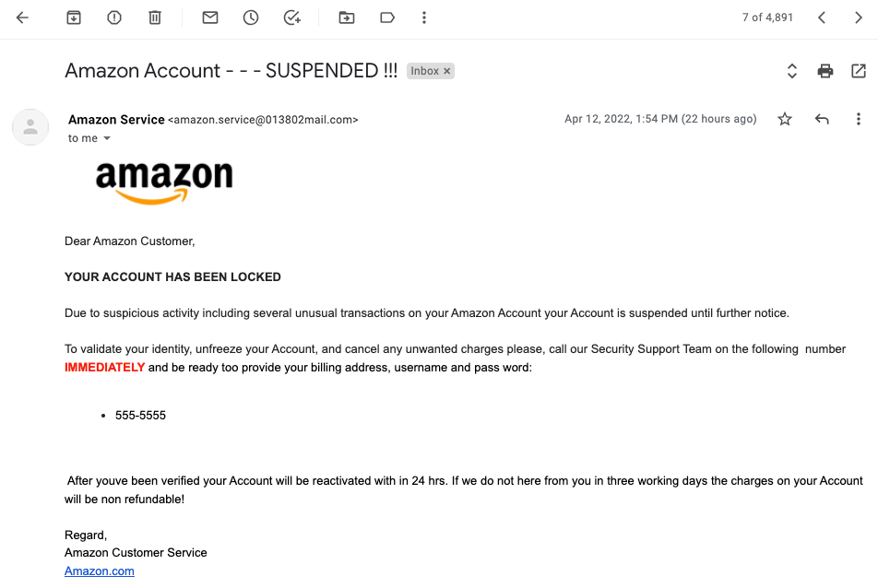Snooze this email
This screenshot has height=588, width=878.
coord(250,17)
